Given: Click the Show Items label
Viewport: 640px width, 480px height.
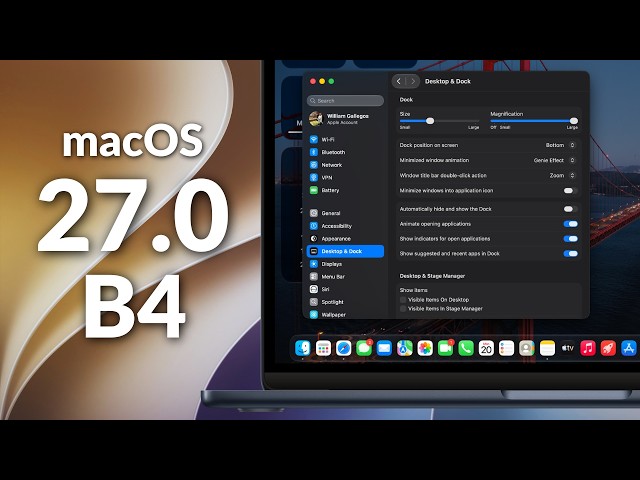Looking at the screenshot, I should pyautogui.click(x=413, y=290).
